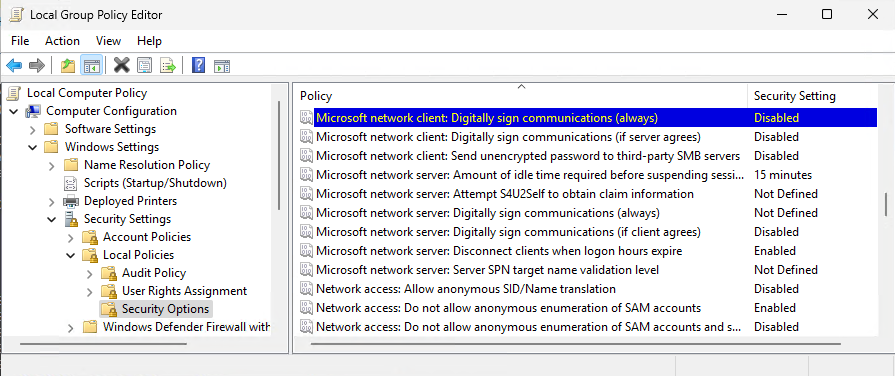This screenshot has height=376, width=895.
Task: Click the Back arrow toolbar icon
Action: click(x=14, y=66)
